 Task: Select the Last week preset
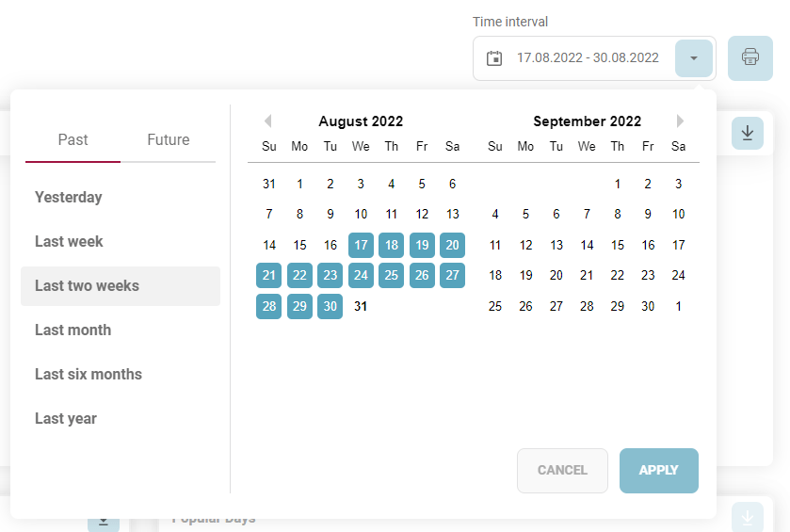pos(69,242)
